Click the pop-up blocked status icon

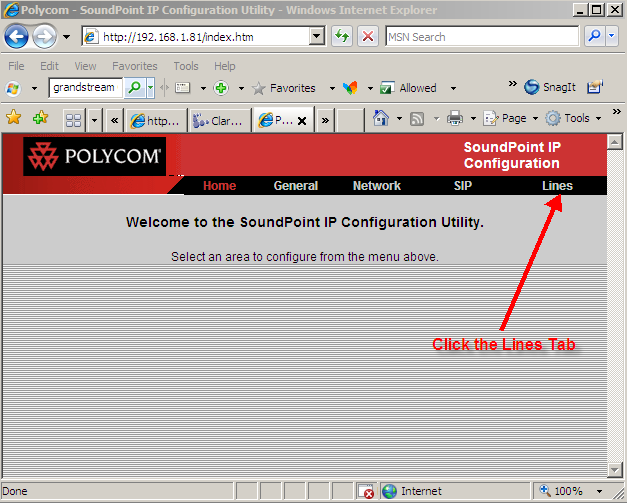[366, 491]
